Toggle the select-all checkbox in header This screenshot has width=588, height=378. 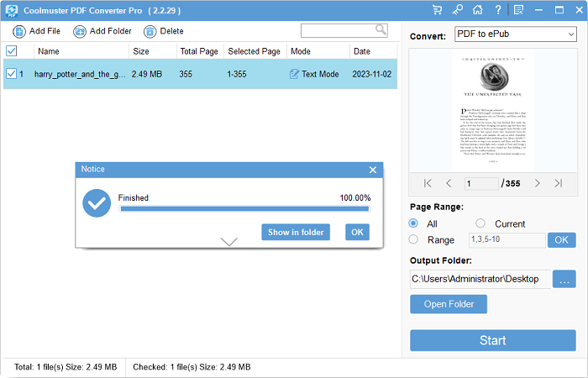(x=11, y=51)
